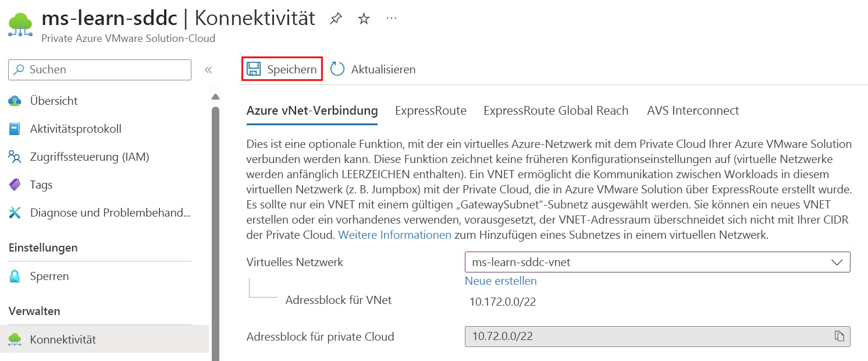Click inside the Suchen search field
The image size is (868, 361).
[99, 69]
